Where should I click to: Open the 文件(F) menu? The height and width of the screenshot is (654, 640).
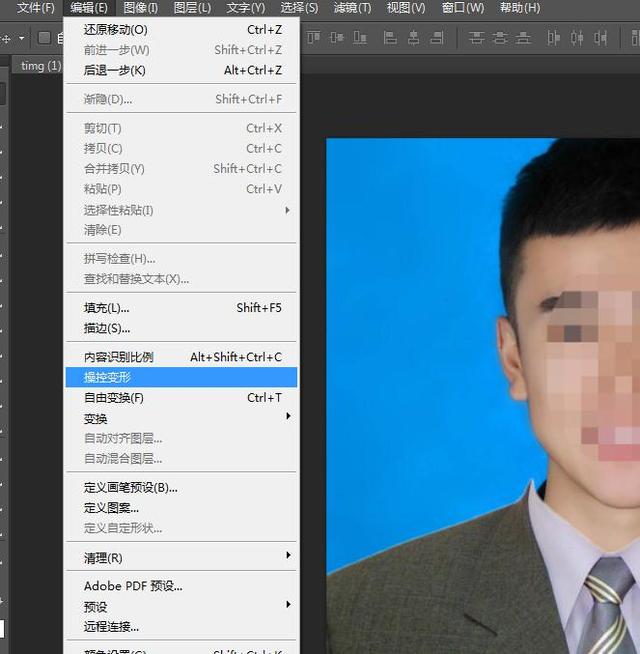36,8
